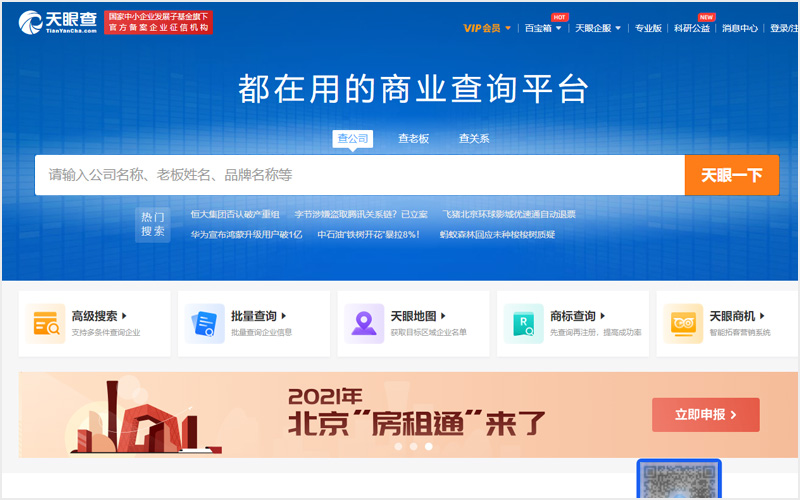Click 智能拓客营销系统 description text
The height and width of the screenshot is (500, 800).
pyautogui.click(x=740, y=332)
